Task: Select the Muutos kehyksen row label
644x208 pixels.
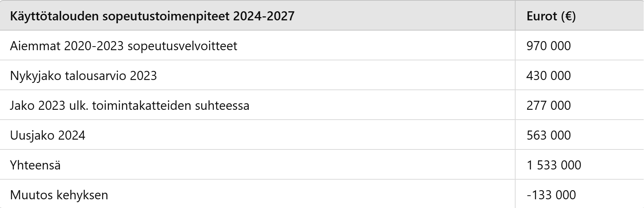Action: [258, 194]
